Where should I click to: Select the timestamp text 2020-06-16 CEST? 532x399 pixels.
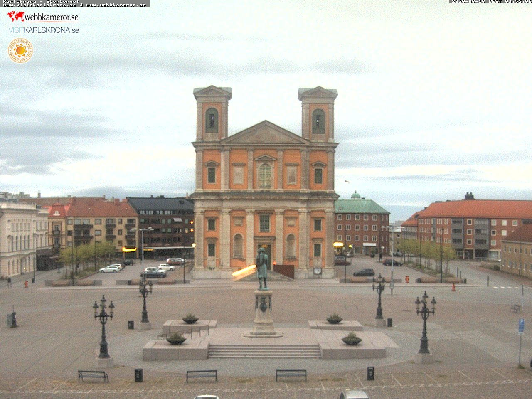tap(477, 2)
